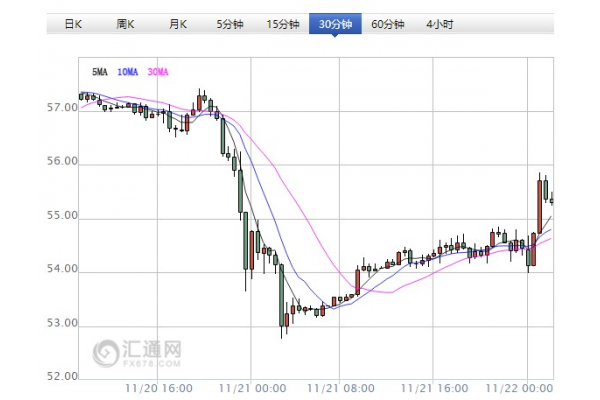Click the blue 10MA legend label
Screen dimensions: 600x400
(x=127, y=72)
